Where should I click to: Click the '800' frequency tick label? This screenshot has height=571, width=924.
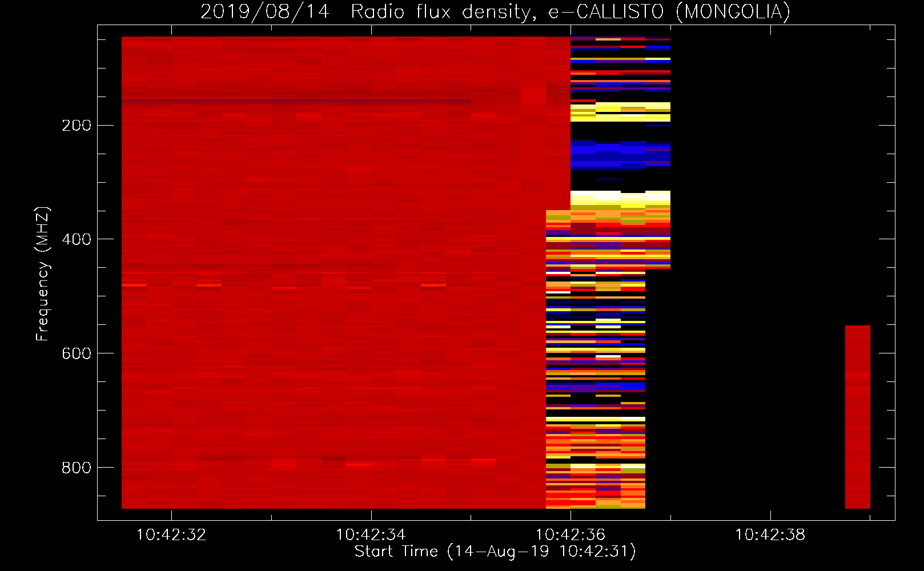(x=77, y=468)
